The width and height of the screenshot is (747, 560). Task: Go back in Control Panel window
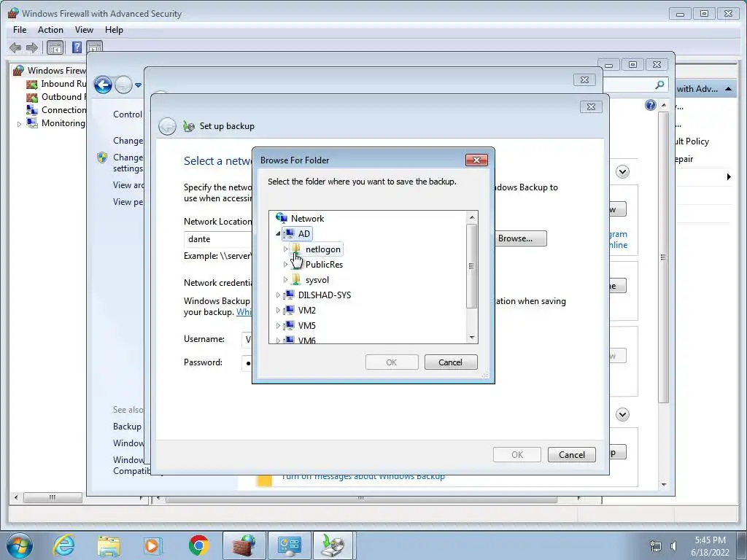click(103, 85)
